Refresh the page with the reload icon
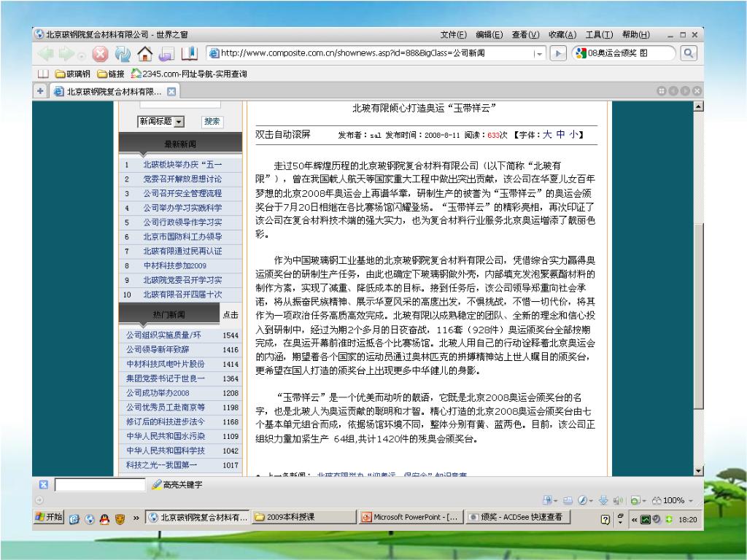This screenshot has height=560, width=747. coord(123,54)
